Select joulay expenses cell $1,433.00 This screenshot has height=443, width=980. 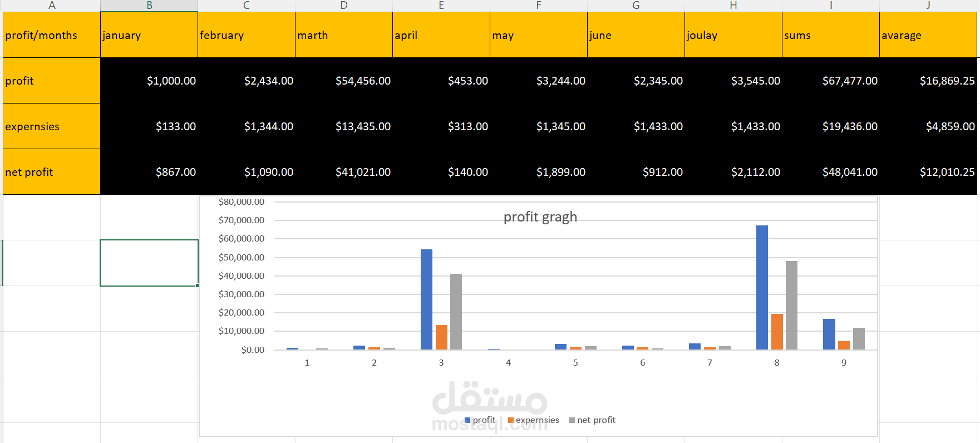click(x=733, y=126)
